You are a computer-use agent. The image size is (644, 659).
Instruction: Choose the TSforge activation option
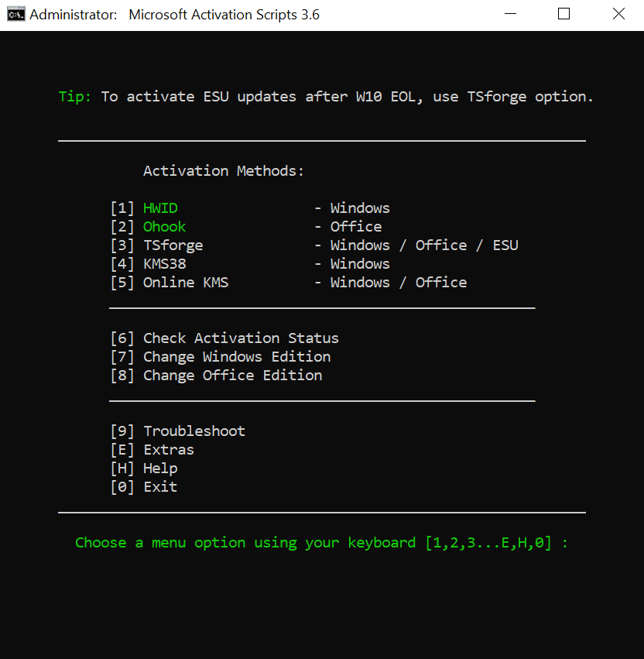173,245
